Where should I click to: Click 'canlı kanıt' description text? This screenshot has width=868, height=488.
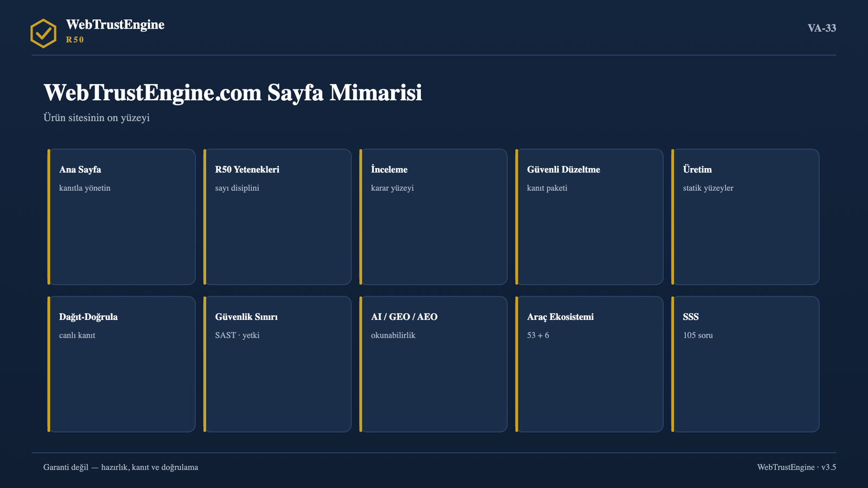coord(77,336)
